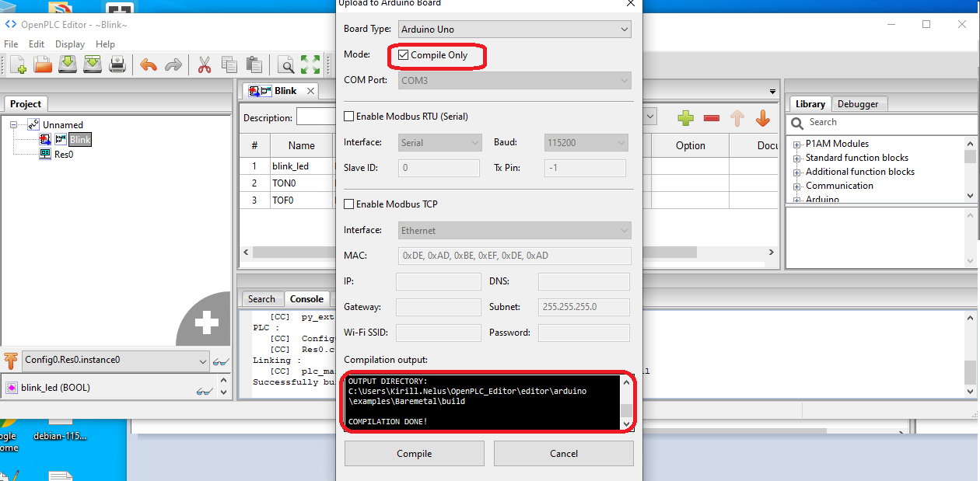Enable Modbus RTU (Serial) checkbox
Viewport: 980px width, 481px height.
point(349,117)
